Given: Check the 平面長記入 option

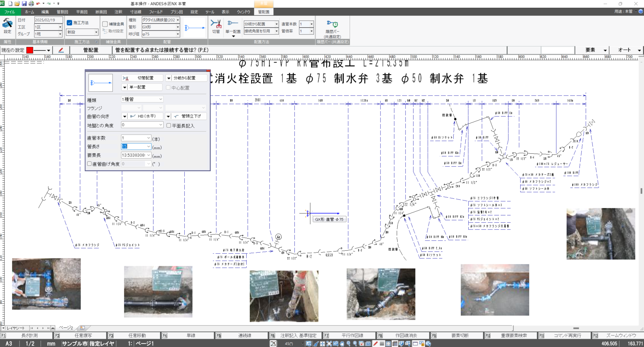Looking at the screenshot, I should [x=169, y=125].
